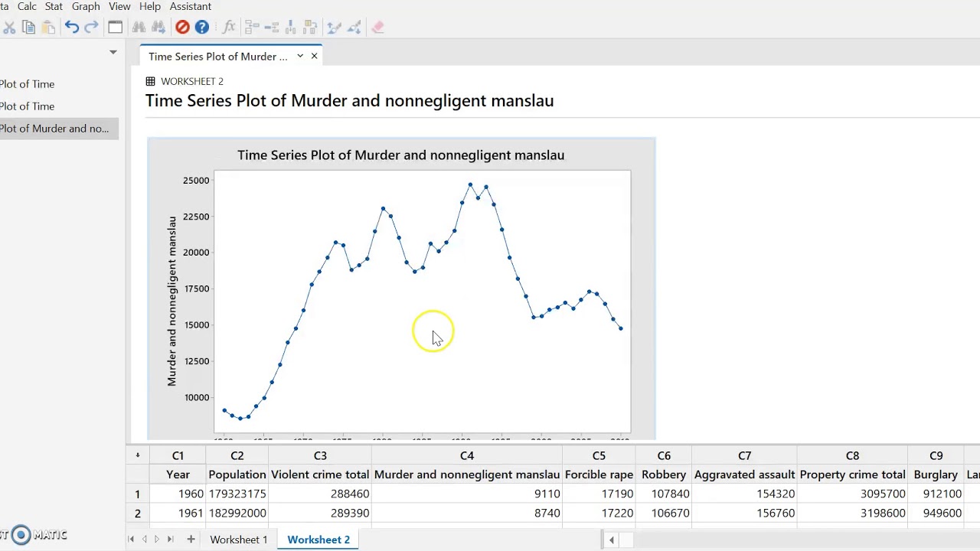Select column header C5

tap(599, 455)
